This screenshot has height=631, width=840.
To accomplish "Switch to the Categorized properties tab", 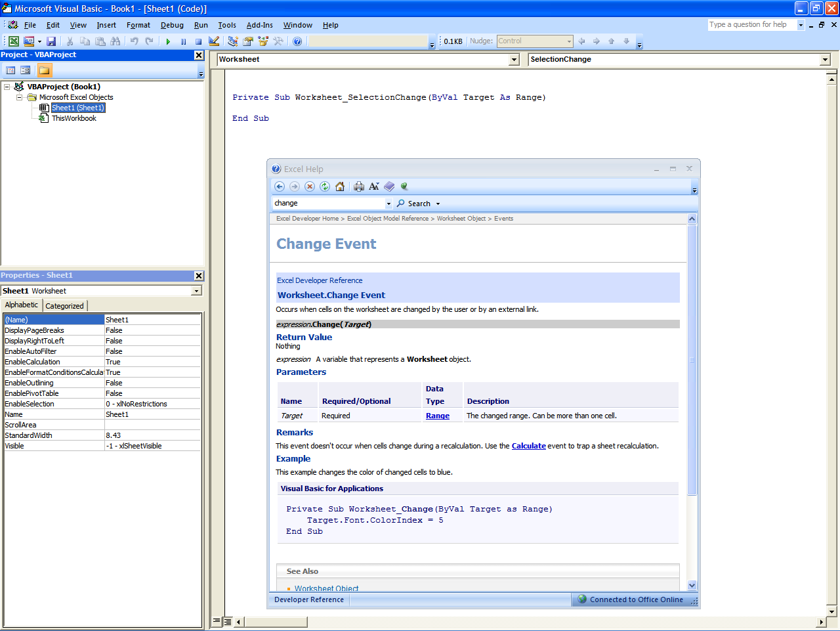I will pyautogui.click(x=64, y=305).
